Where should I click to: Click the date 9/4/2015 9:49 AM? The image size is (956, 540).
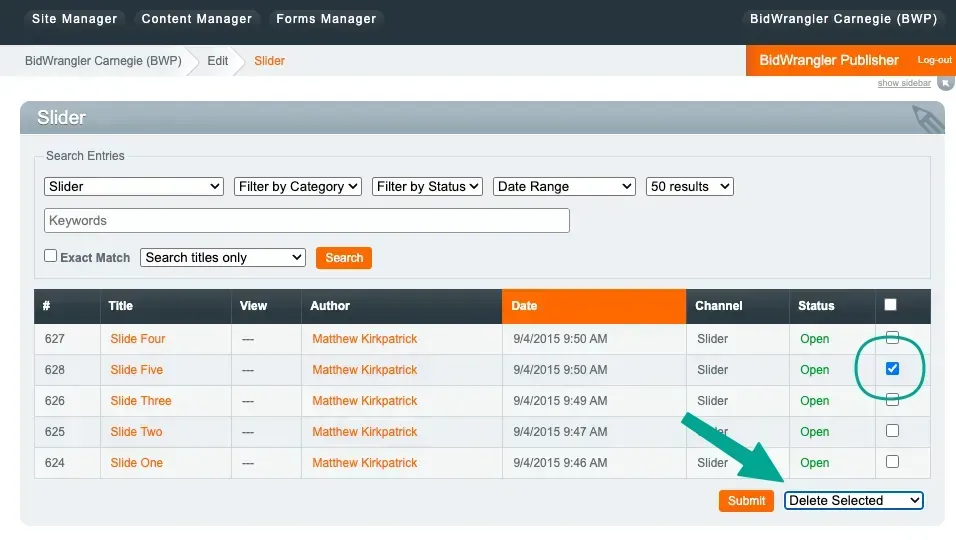560,401
